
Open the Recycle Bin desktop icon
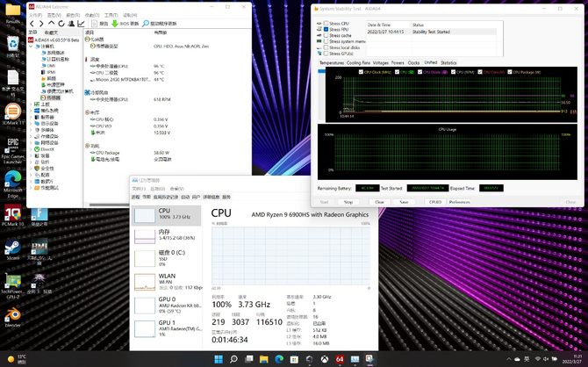pos(12,44)
